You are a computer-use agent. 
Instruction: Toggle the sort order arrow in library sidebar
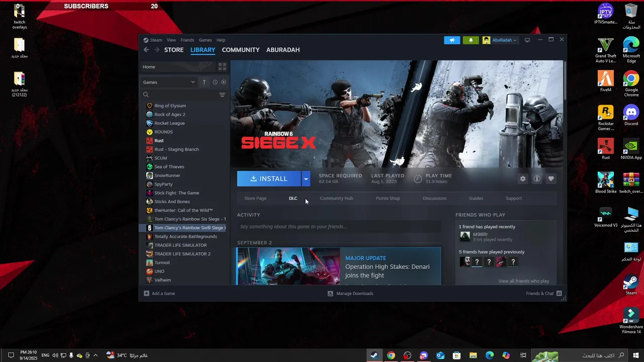click(204, 82)
